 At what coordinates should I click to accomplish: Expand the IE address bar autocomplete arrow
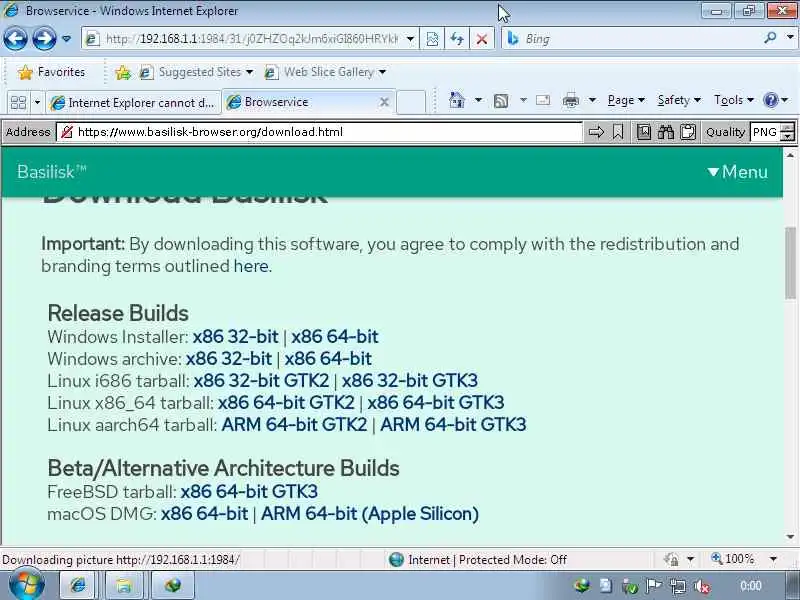coord(410,39)
